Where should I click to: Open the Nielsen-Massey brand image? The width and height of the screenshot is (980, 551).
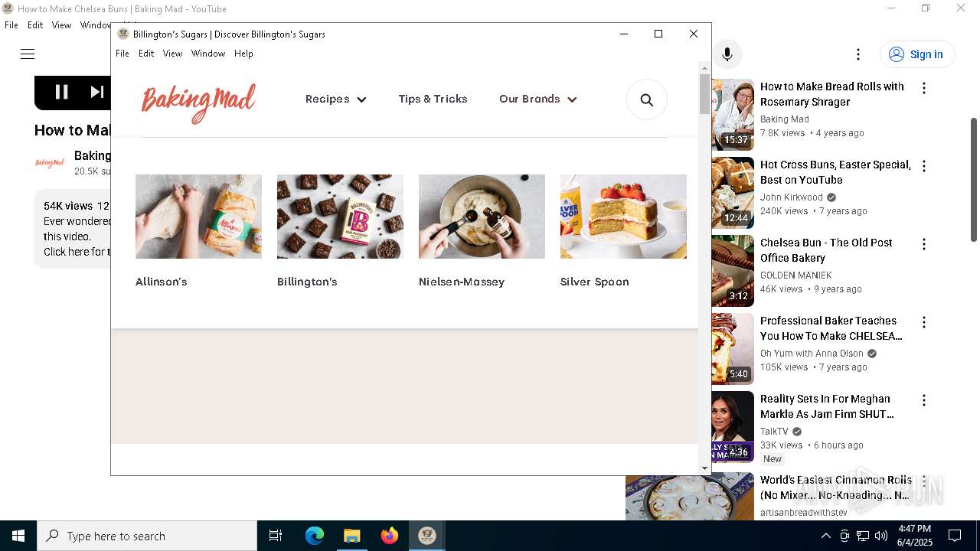(482, 217)
